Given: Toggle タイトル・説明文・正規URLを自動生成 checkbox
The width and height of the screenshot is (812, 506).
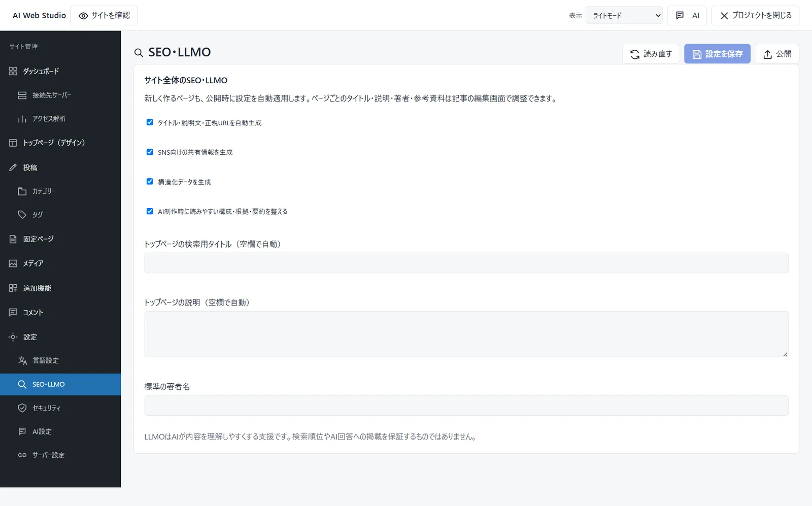Looking at the screenshot, I should 150,122.
